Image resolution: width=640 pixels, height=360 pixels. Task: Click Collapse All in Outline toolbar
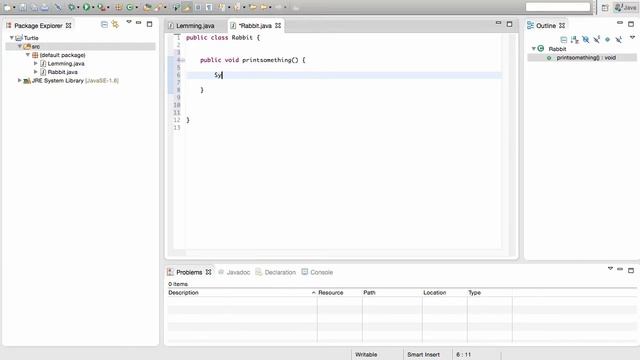tap(564, 40)
